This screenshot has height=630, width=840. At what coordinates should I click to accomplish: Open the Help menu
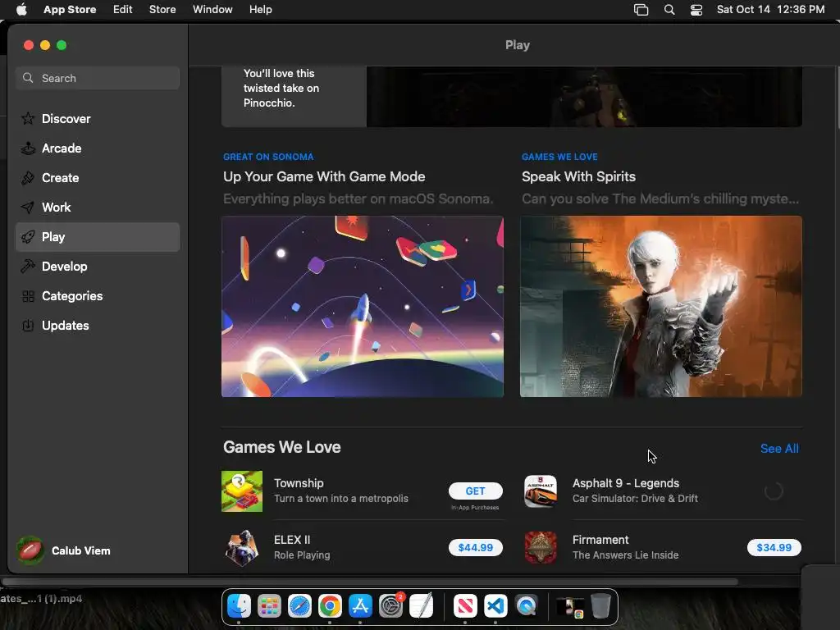point(260,9)
